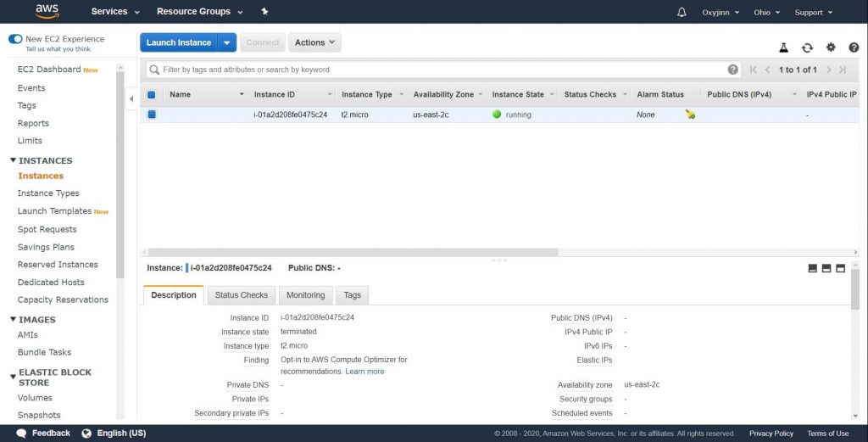The width and height of the screenshot is (868, 442).
Task: Go to last page of results
Action: (843, 70)
